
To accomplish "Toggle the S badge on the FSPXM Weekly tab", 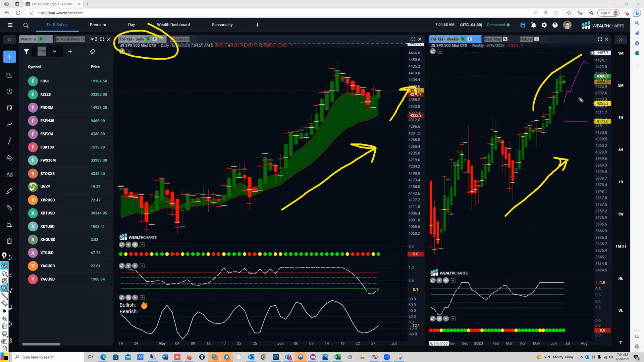I will coord(463,39).
